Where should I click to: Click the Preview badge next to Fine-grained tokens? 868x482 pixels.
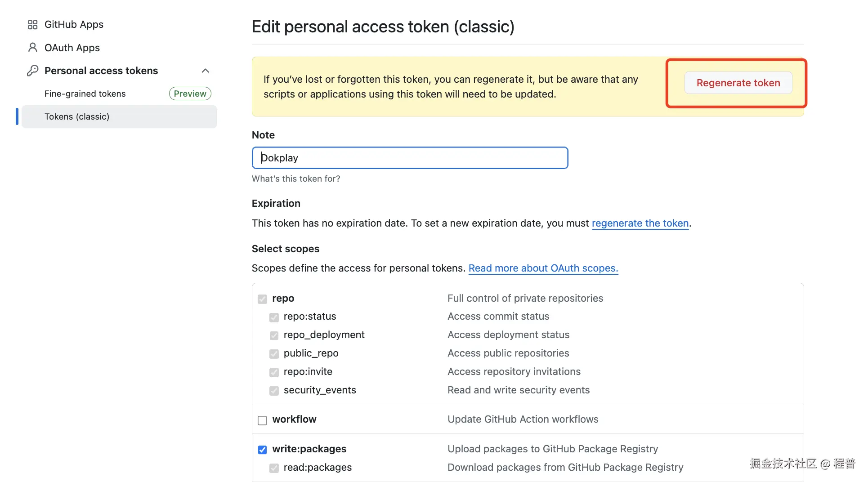(x=190, y=94)
